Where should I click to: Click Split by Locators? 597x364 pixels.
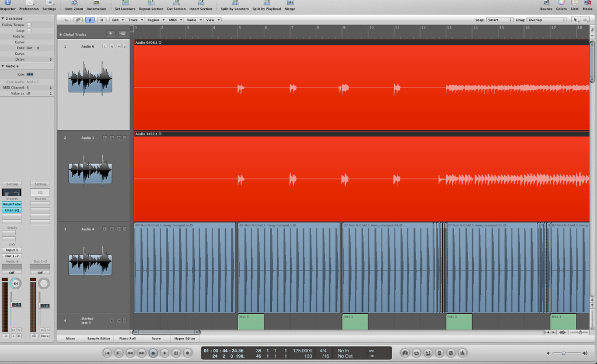coord(235,4)
